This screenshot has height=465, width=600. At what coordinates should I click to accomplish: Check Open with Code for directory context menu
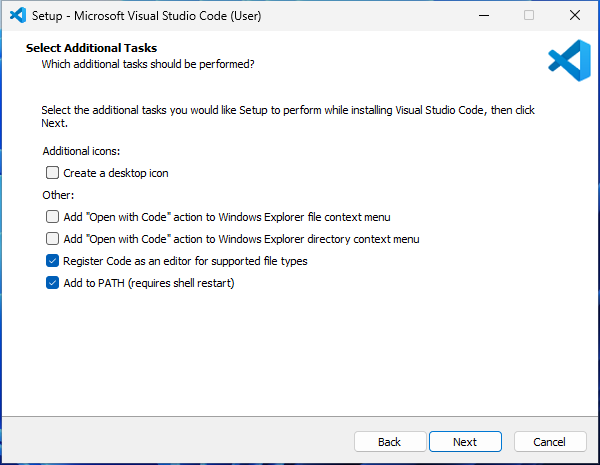pyautogui.click(x=52, y=239)
